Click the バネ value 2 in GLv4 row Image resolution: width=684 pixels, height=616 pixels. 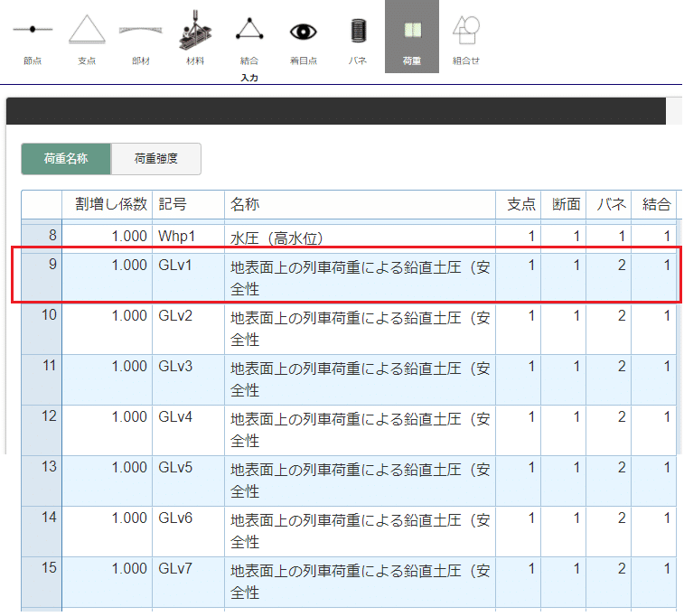(x=608, y=430)
